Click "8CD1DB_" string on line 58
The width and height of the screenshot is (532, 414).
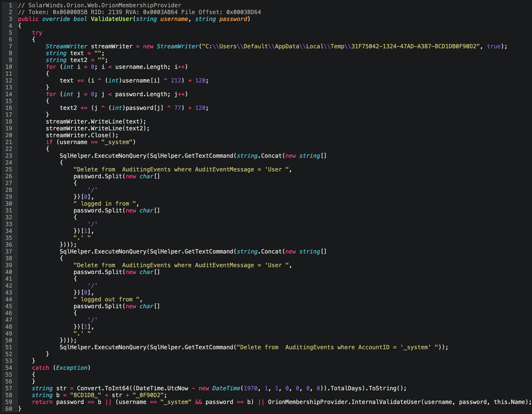[85, 395]
